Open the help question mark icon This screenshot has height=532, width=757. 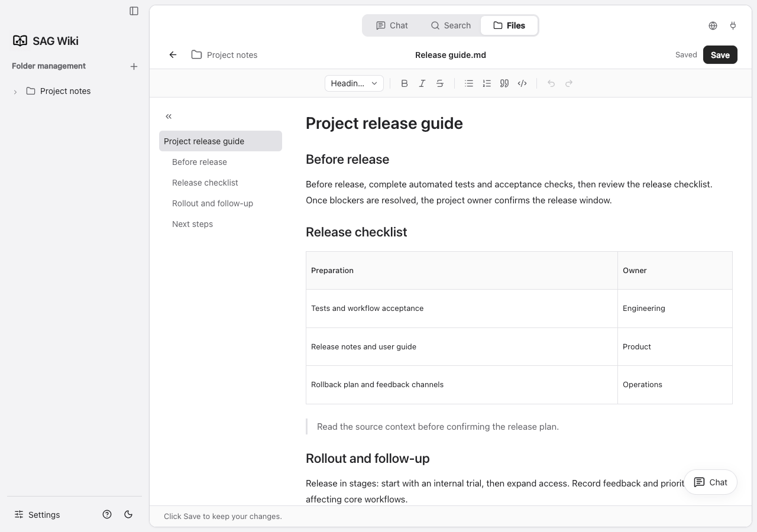click(107, 514)
